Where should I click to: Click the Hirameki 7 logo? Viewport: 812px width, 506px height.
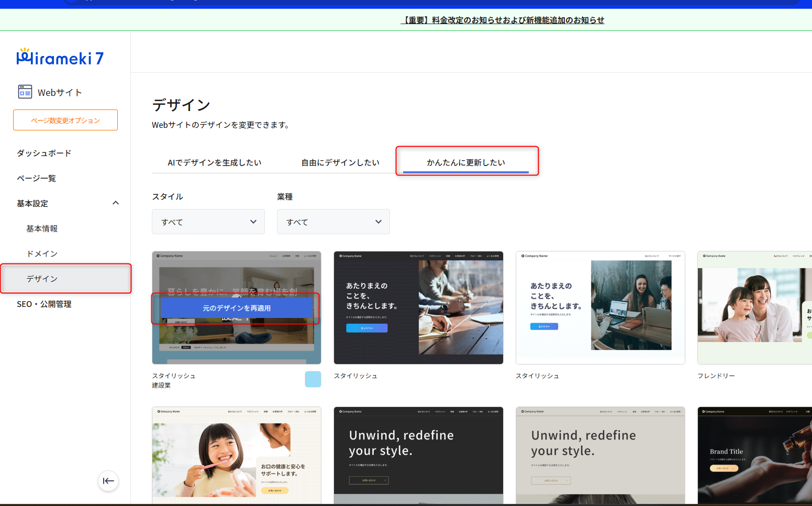(60, 57)
